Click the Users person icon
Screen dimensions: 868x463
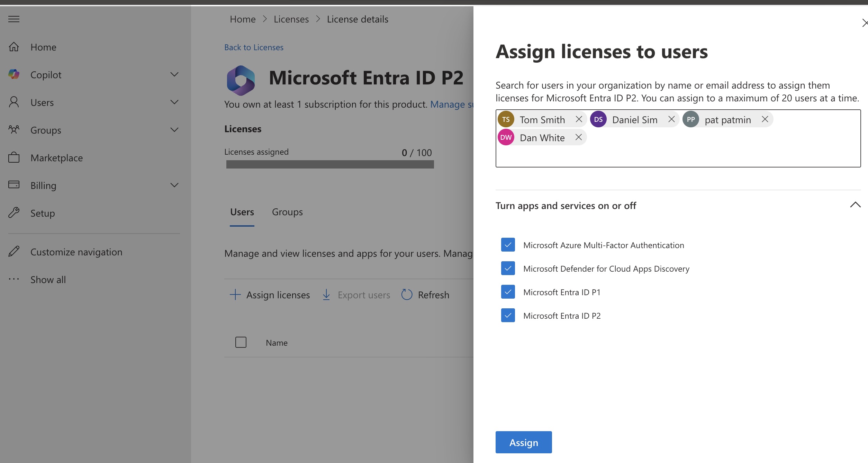pos(14,102)
